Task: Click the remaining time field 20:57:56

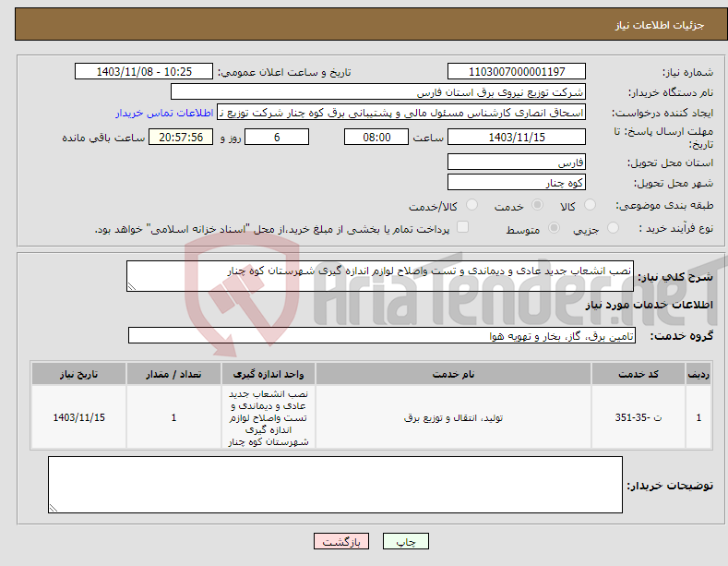Action: coord(181,137)
